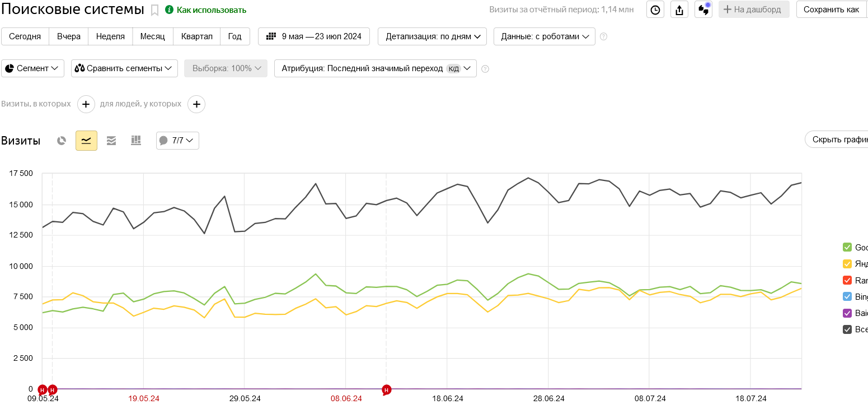The image size is (868, 409).
Task: Click the bookmark icon beside the report title
Action: 155,10
